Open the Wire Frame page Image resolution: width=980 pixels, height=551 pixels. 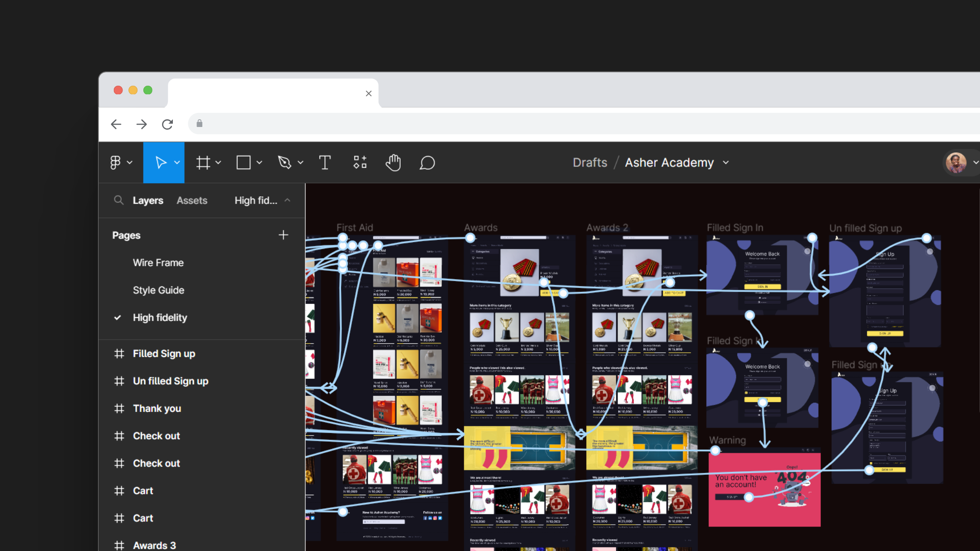158,263
